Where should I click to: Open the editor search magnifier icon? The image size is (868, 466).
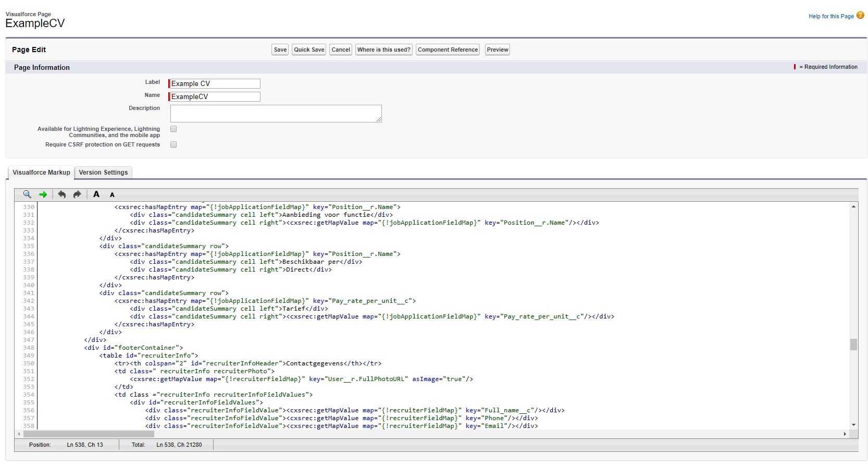pyautogui.click(x=27, y=194)
